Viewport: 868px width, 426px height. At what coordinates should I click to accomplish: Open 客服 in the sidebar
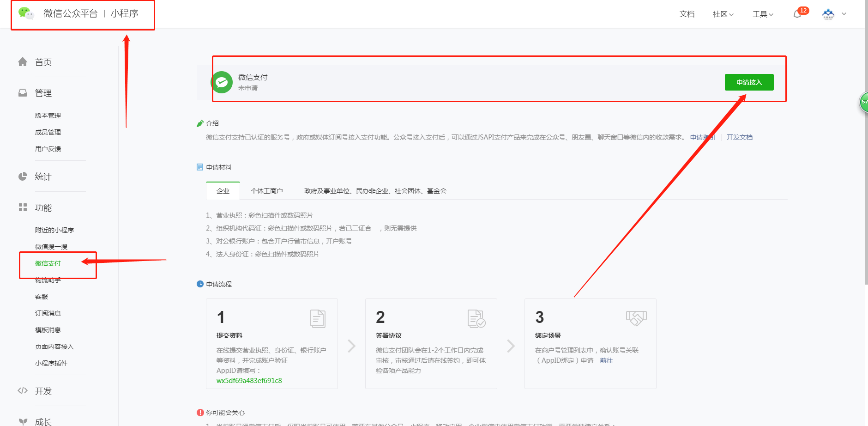42,297
